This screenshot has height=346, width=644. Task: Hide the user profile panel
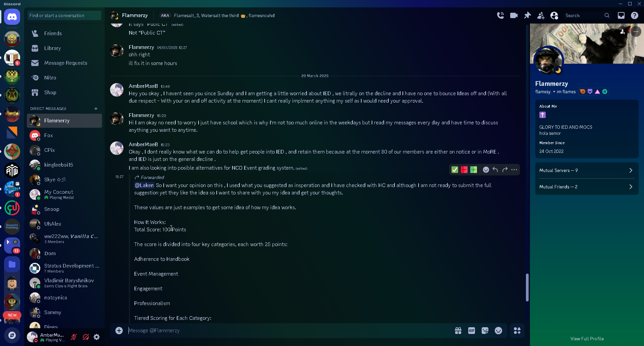click(554, 15)
